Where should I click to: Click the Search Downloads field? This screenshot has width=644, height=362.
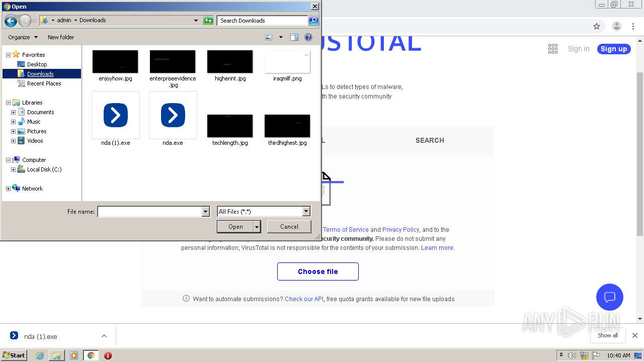click(263, 21)
